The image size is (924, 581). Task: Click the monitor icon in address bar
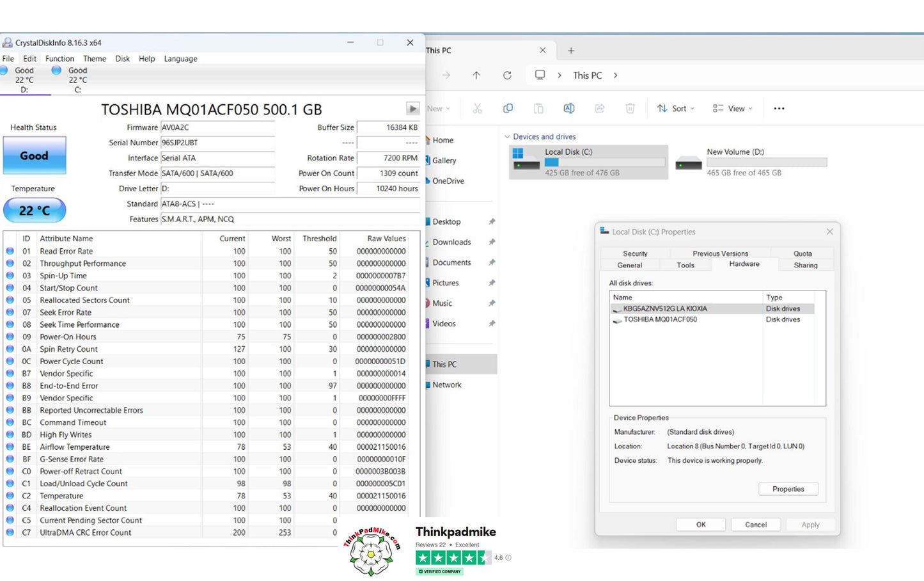[x=540, y=76]
